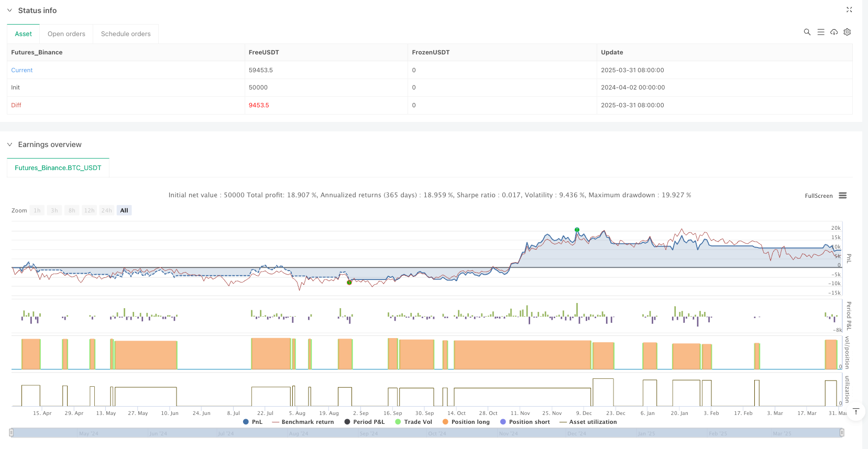868x449 pixels.
Task: Select the 24h zoom button
Action: [x=107, y=210]
